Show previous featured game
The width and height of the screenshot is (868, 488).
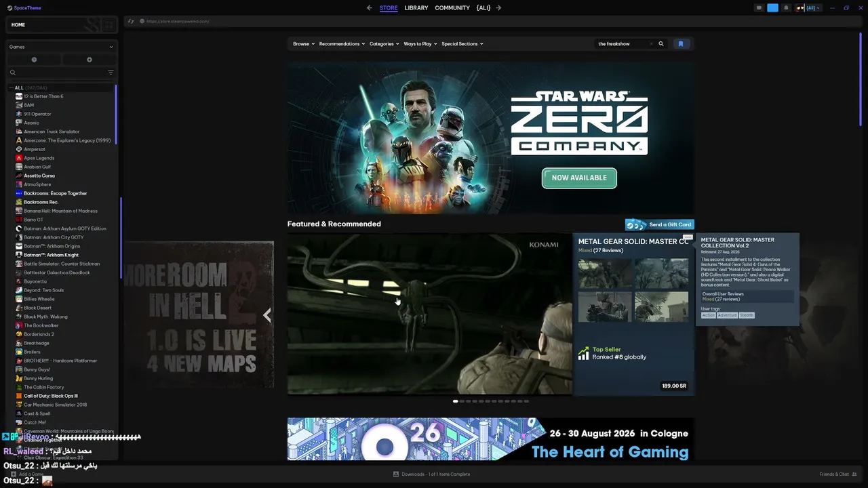pyautogui.click(x=267, y=315)
